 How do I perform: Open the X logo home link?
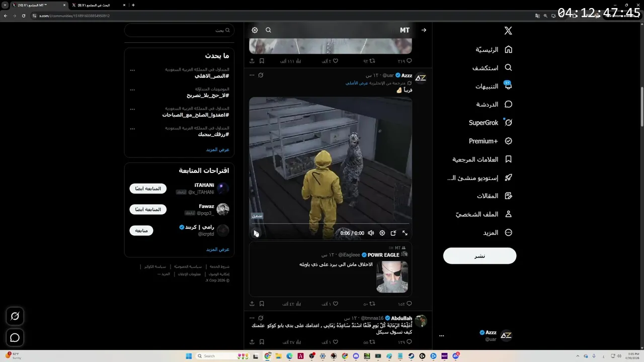[x=508, y=31]
